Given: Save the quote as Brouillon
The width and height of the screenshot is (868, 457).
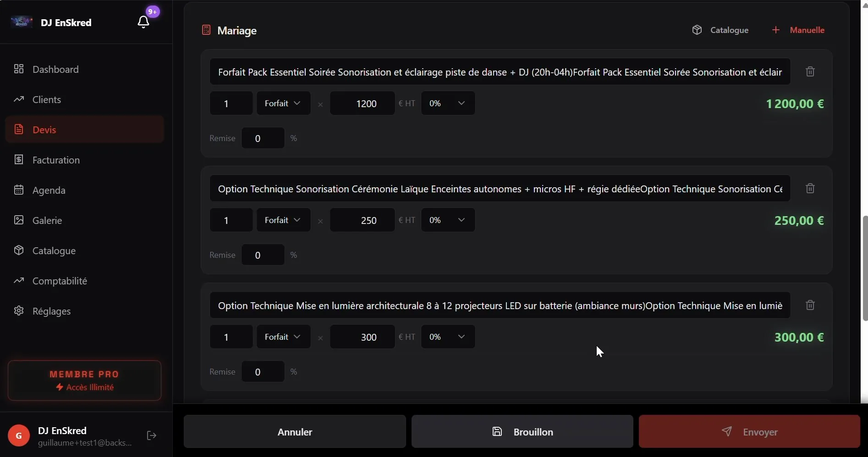Looking at the screenshot, I should [x=522, y=432].
